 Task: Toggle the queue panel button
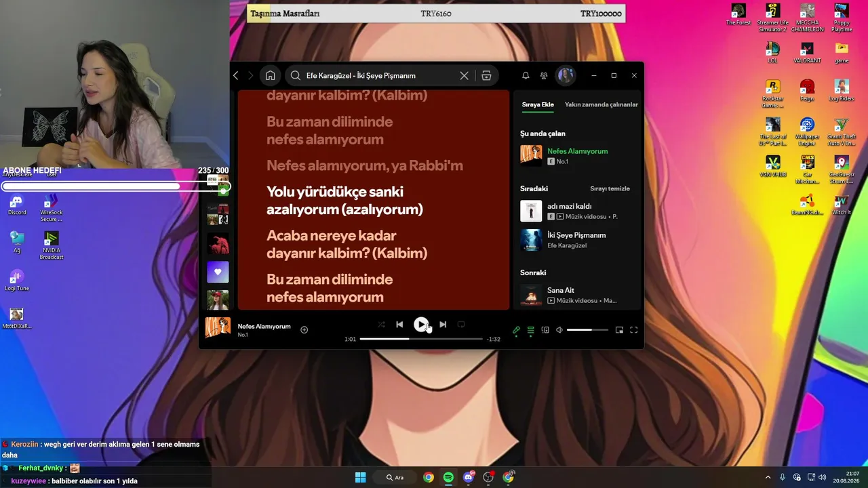point(531,330)
